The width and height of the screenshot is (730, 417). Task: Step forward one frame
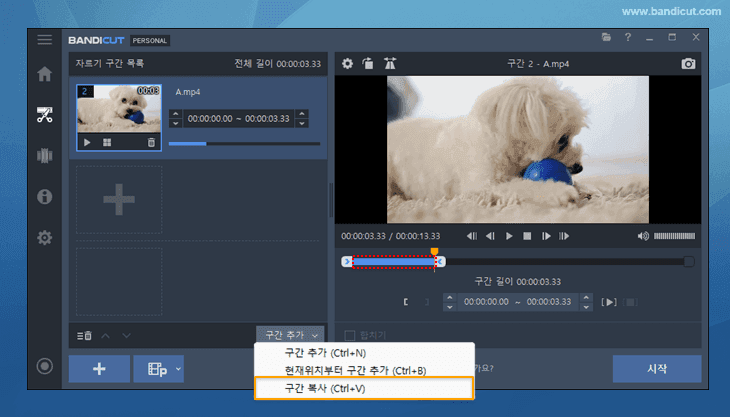tap(546, 236)
